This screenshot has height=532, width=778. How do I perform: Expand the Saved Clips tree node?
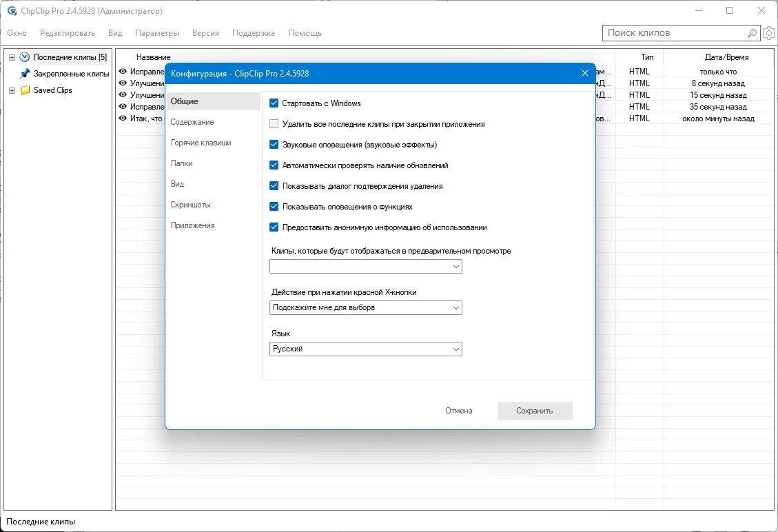[12, 91]
